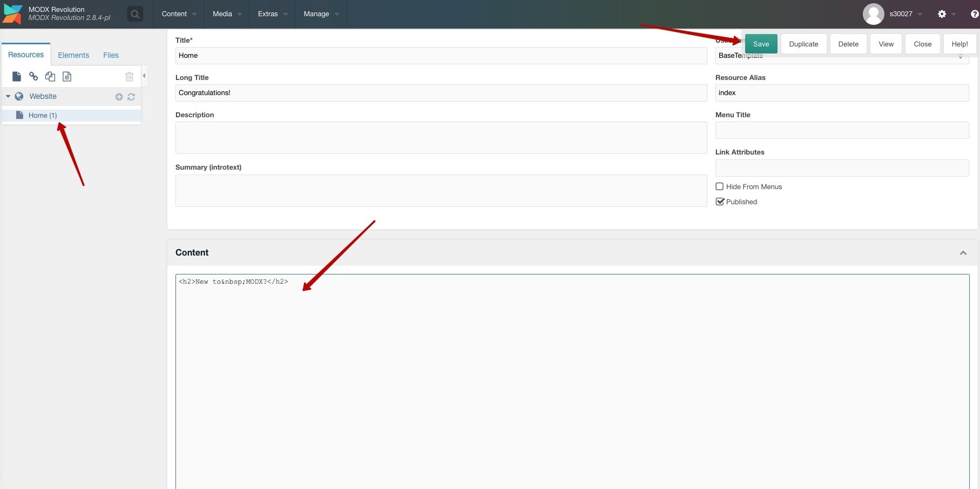
Task: Open the Media menu
Action: (x=227, y=14)
